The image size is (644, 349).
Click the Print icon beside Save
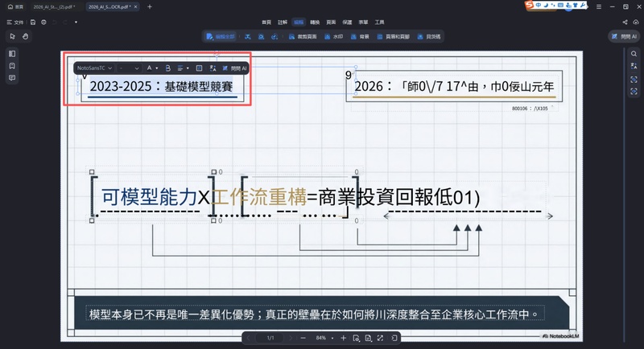pos(43,23)
